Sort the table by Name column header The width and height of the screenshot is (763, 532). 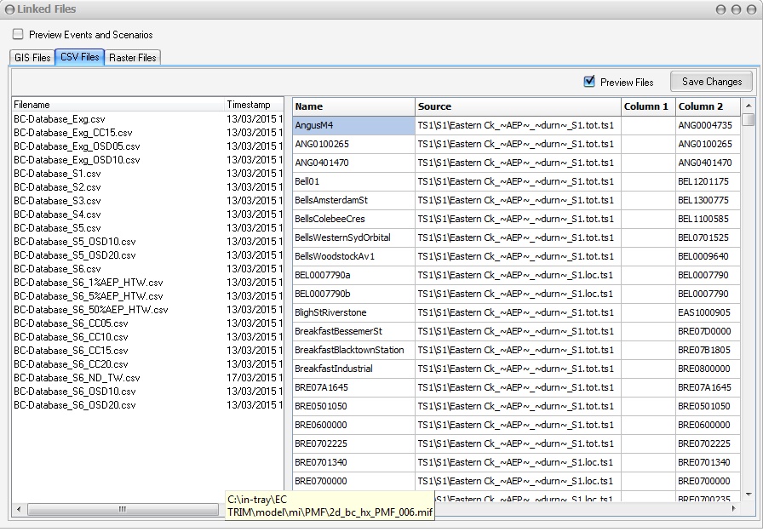tap(353, 106)
